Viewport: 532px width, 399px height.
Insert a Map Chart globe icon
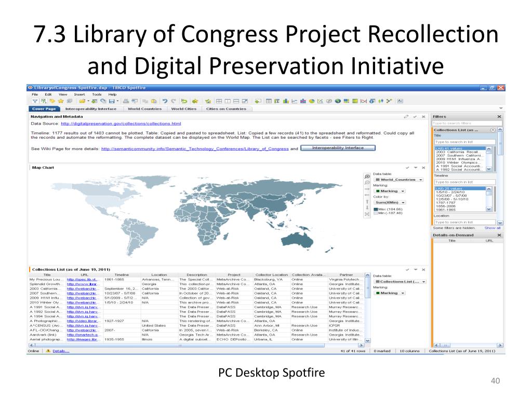pyautogui.click(x=338, y=101)
